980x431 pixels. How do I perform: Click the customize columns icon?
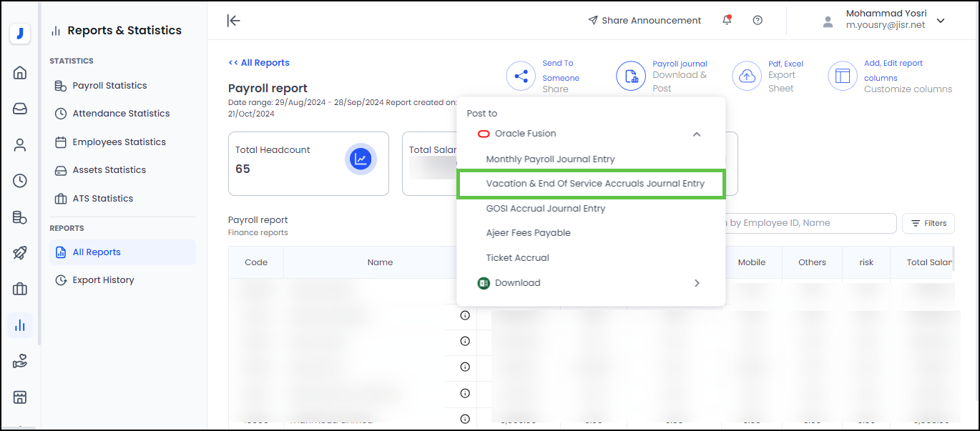(x=843, y=76)
